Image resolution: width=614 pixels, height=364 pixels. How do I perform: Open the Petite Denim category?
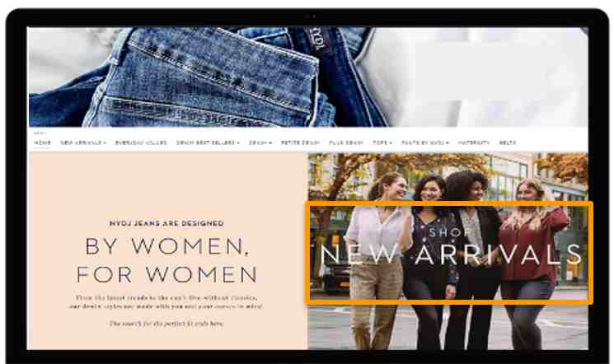(x=300, y=142)
